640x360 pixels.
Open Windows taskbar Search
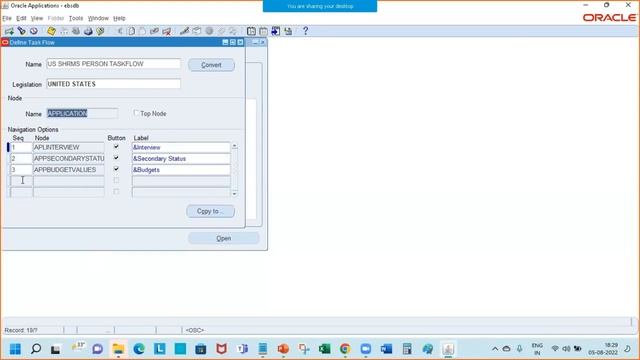(36, 349)
